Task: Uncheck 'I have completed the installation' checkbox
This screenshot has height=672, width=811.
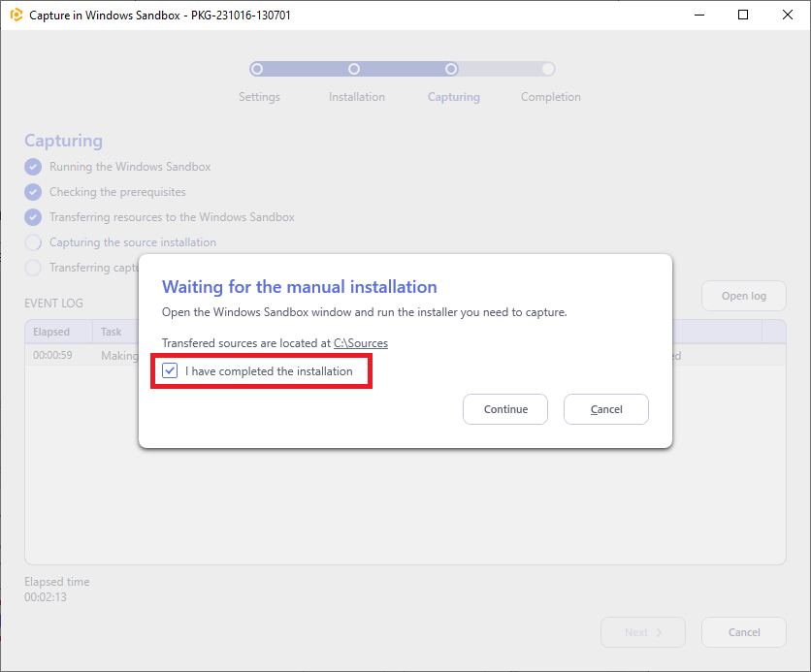Action: tap(170, 370)
